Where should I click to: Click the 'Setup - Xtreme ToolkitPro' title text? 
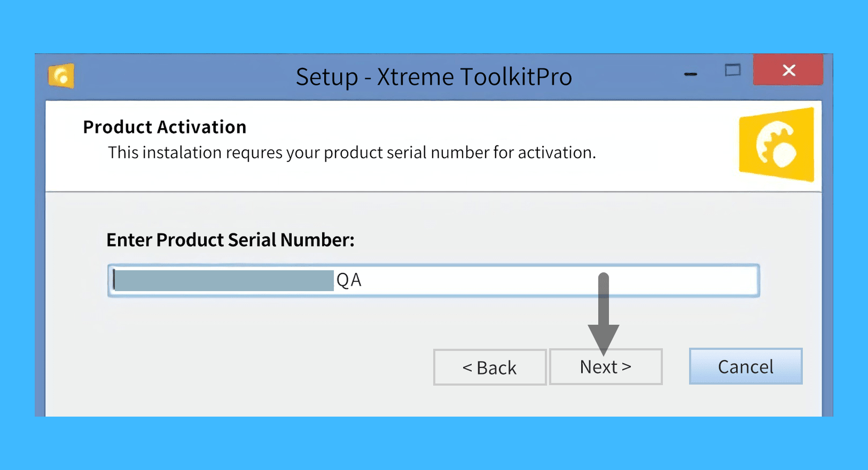tap(434, 77)
